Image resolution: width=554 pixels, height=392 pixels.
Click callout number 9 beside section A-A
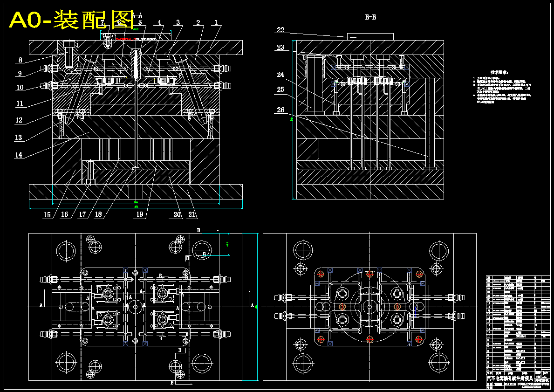tap(20, 74)
